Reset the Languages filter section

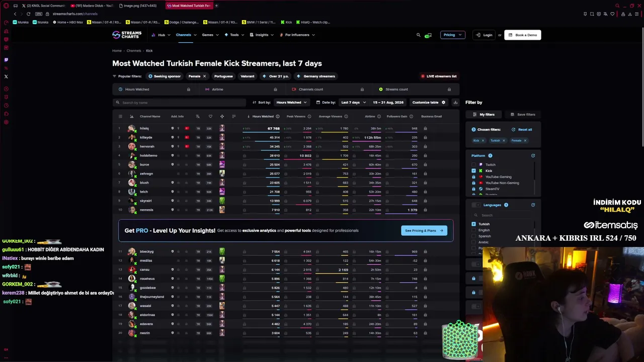tap(533, 205)
